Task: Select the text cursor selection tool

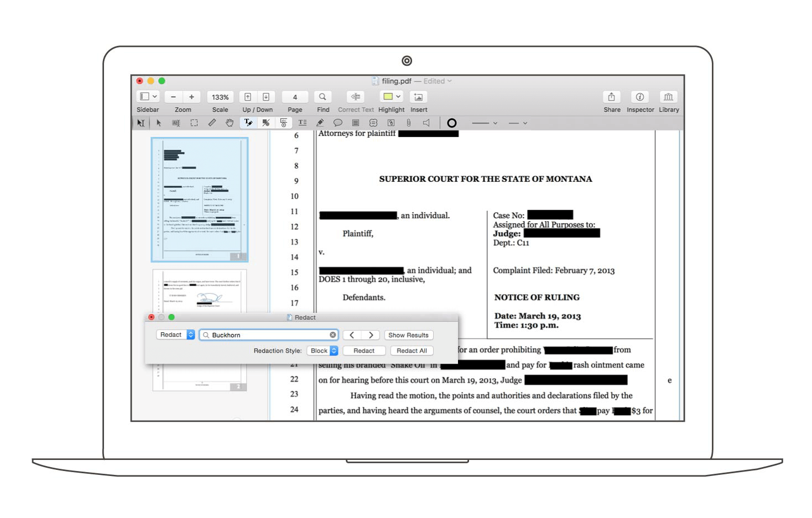Action: pyautogui.click(x=140, y=123)
